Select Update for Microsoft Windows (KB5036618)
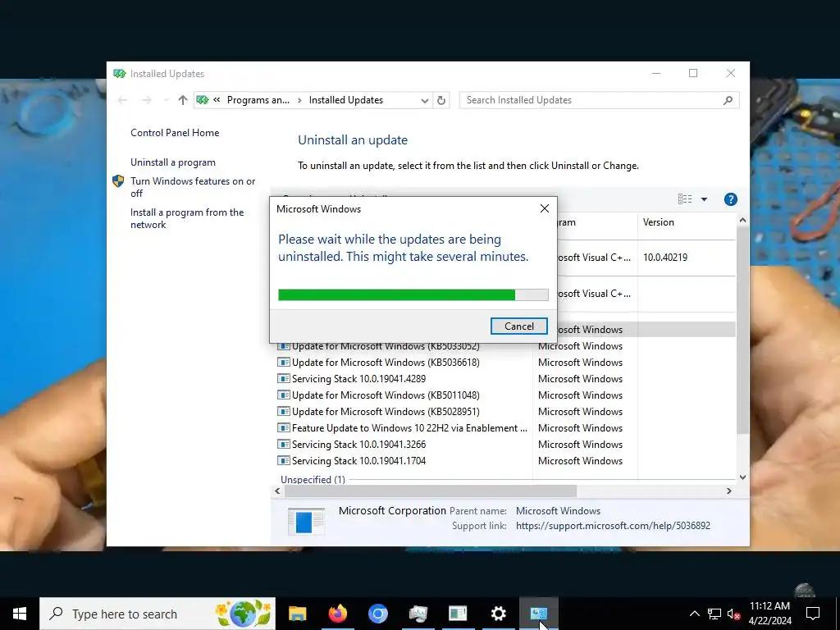 (x=386, y=363)
